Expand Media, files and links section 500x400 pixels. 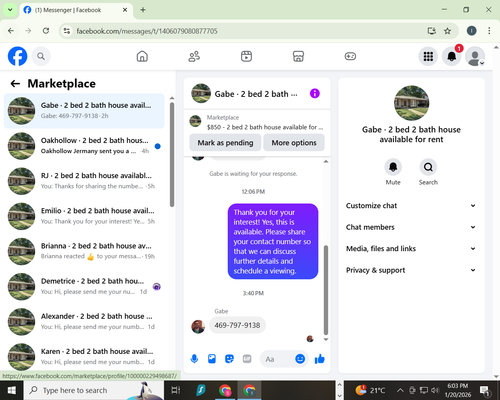tap(411, 249)
